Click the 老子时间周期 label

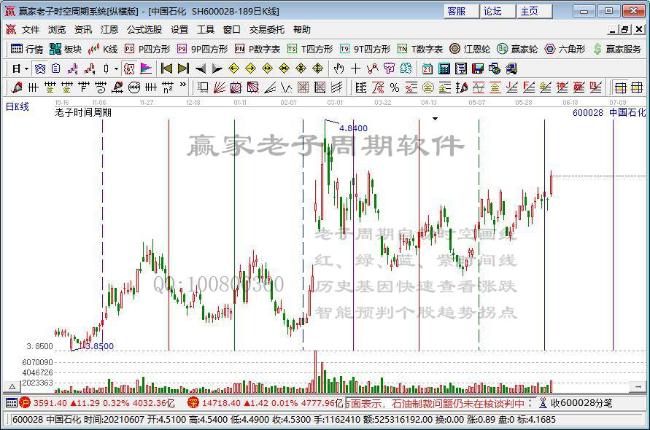point(83,112)
